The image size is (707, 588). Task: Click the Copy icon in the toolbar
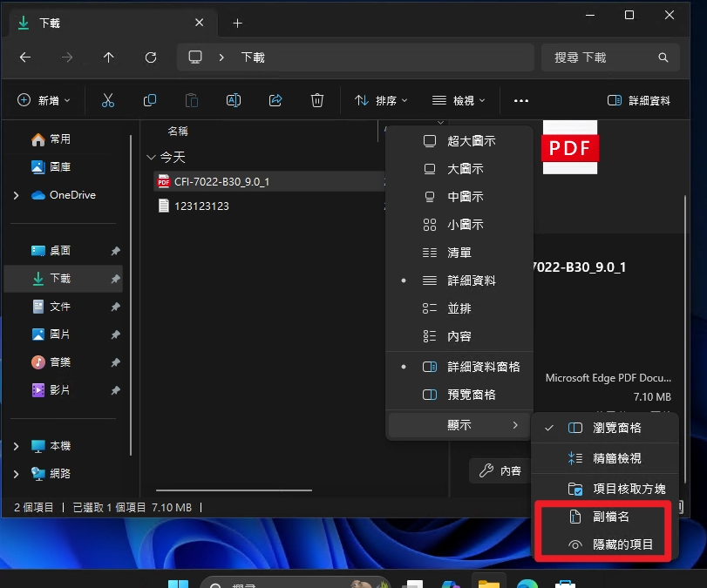(150, 100)
